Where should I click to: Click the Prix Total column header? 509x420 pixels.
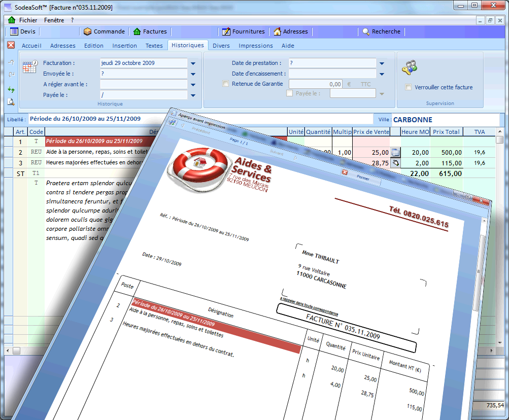point(446,132)
